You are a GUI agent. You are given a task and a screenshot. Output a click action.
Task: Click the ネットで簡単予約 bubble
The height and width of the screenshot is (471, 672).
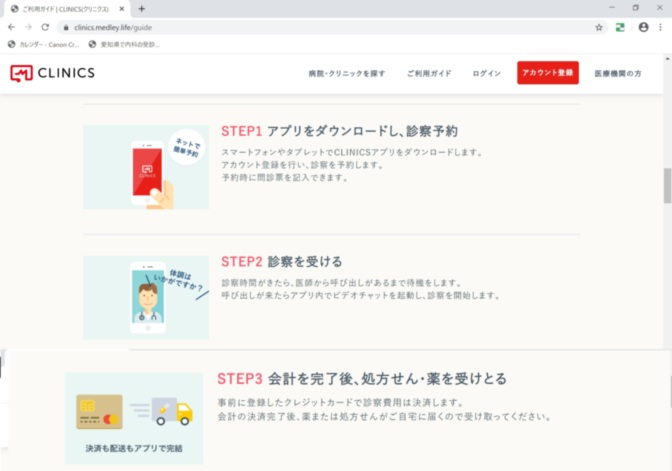pos(186,147)
